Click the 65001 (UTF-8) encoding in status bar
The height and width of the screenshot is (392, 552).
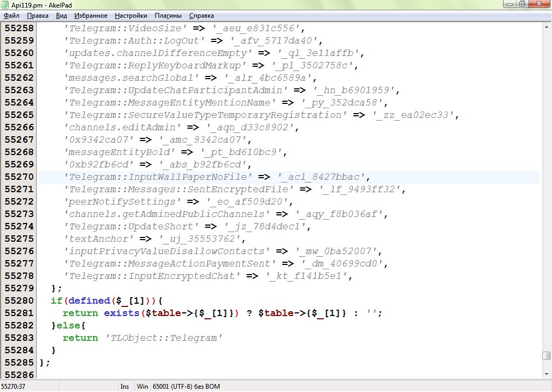tap(186, 387)
